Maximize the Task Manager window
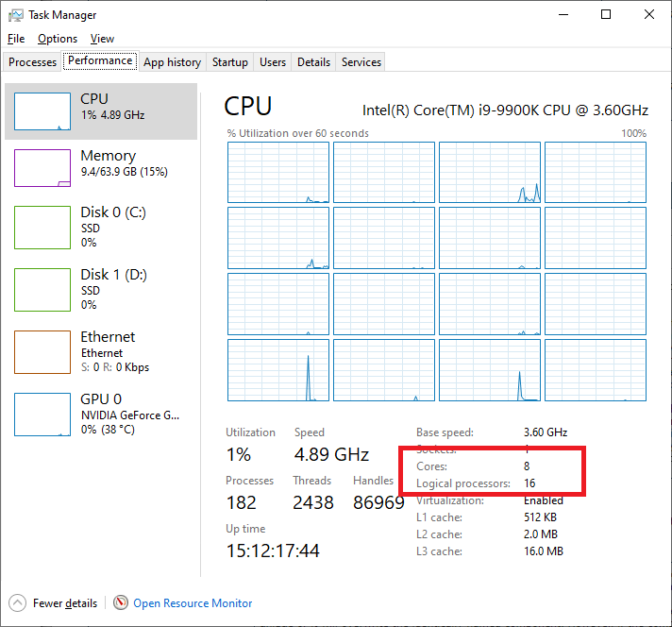This screenshot has height=627, width=672. point(606,14)
